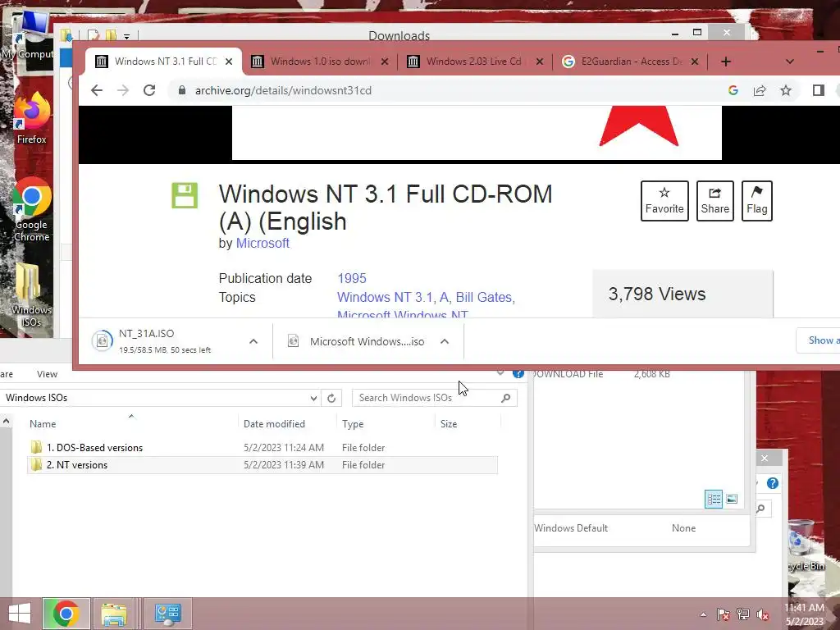Open the Bill Gates topic link

485,297
